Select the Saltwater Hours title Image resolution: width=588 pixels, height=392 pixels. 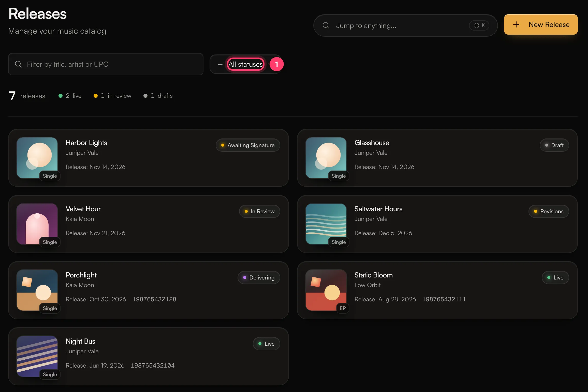pos(378,209)
